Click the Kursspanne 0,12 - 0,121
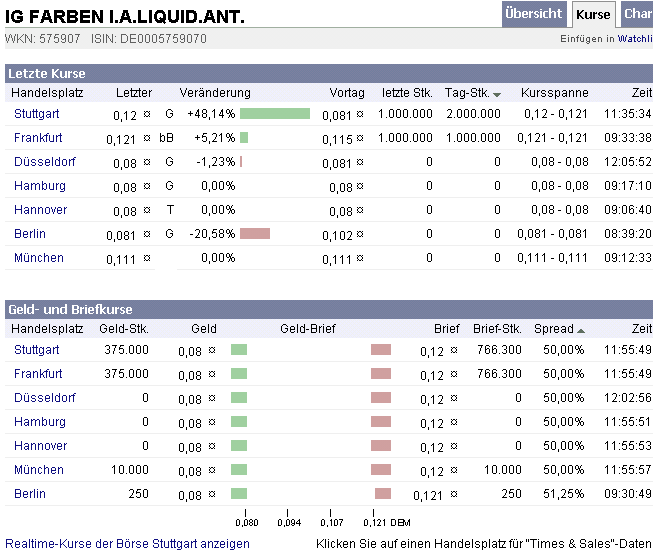This screenshot has width=653, height=551. pyautogui.click(x=556, y=114)
